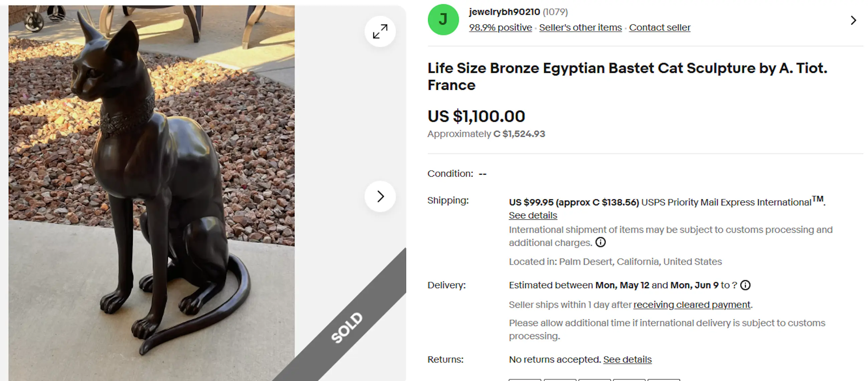Open the 98.9% positive feedback link

click(x=500, y=28)
